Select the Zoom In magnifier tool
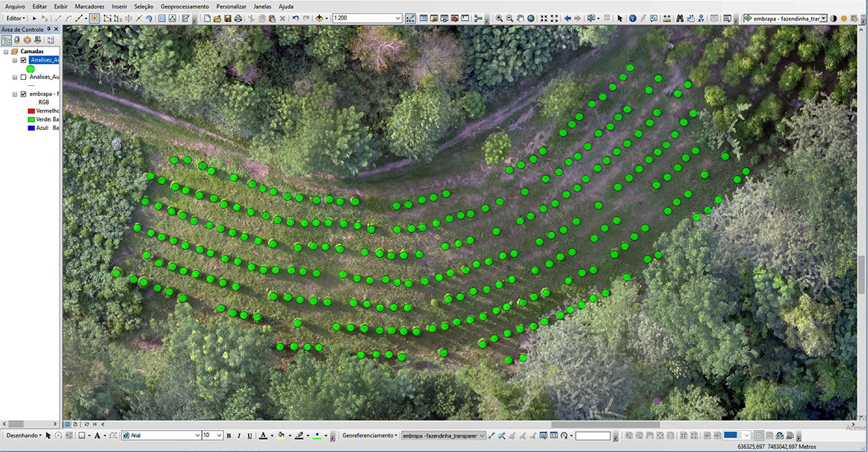Image resolution: width=868 pixels, height=452 pixels. 499,18
